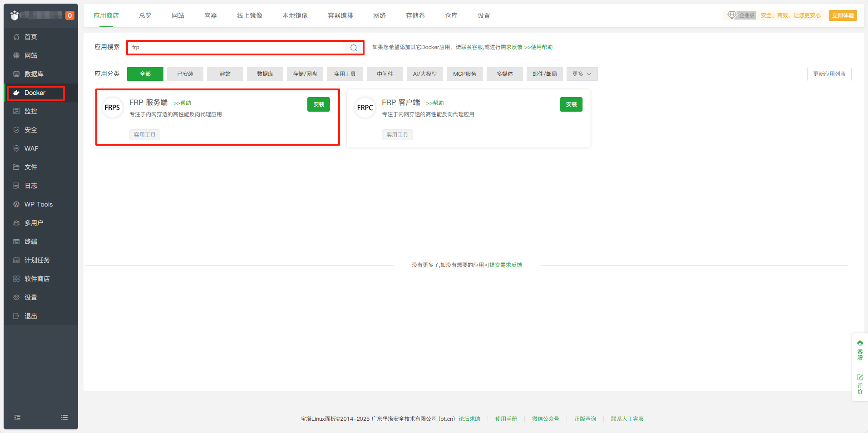Screen dimensions: 868x433
Task: Click the 立即体验 button
Action: click(x=843, y=15)
